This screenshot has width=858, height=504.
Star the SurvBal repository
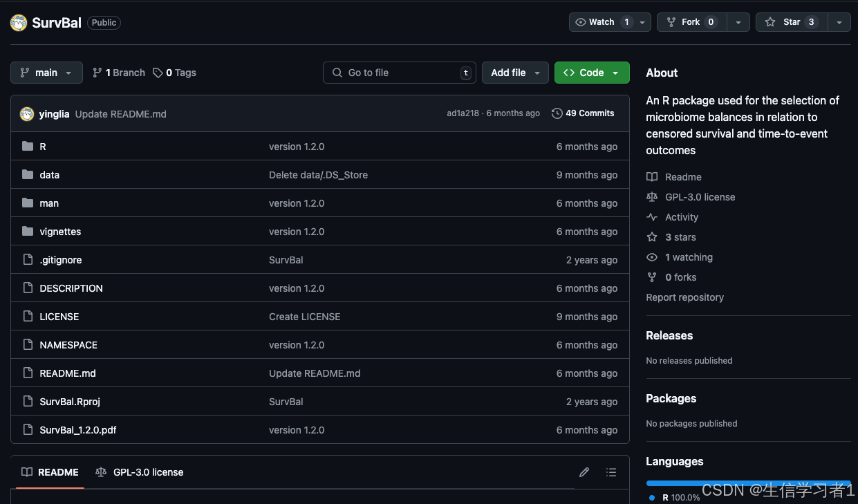pyautogui.click(x=791, y=22)
